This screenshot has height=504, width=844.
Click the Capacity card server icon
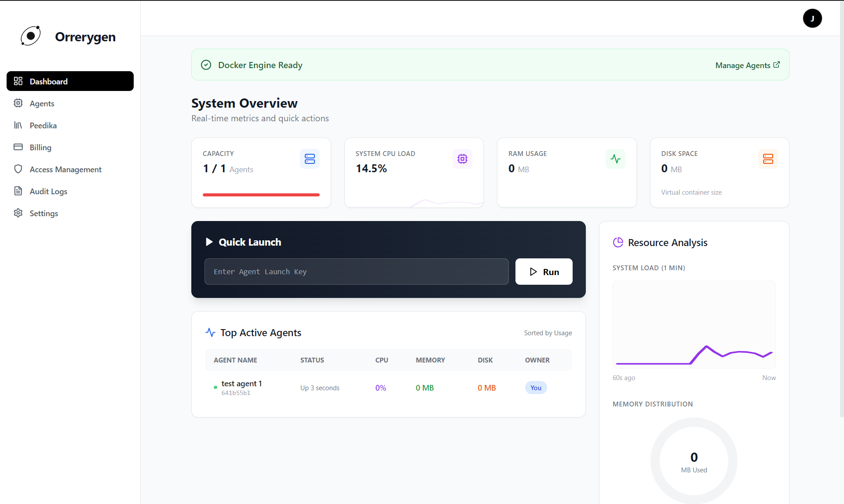[310, 159]
